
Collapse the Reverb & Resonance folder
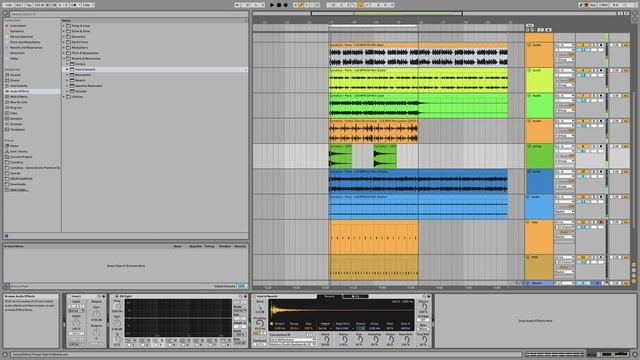pos(64,58)
